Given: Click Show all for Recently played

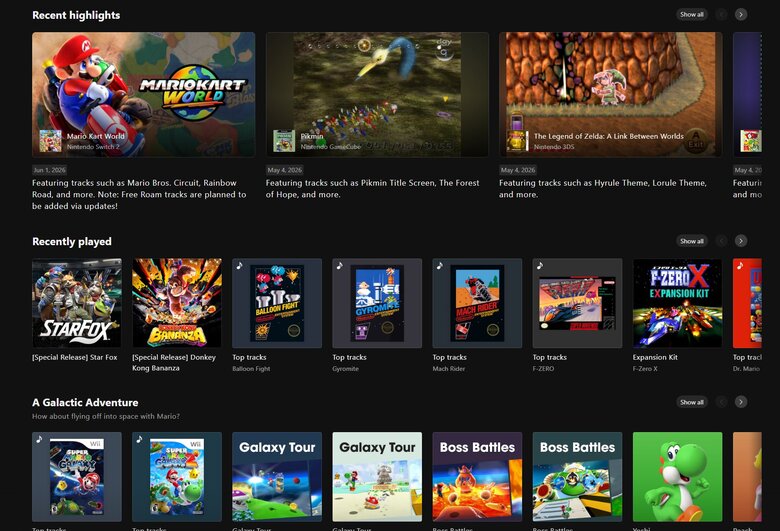Looking at the screenshot, I should tap(692, 241).
